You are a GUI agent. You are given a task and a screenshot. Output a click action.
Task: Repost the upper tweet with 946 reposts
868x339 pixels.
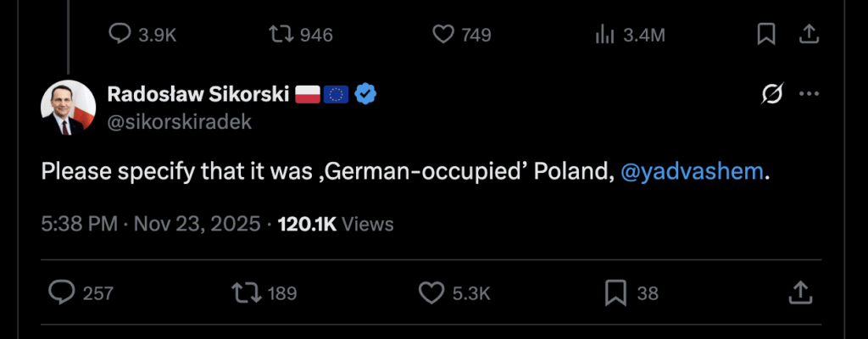[279, 34]
